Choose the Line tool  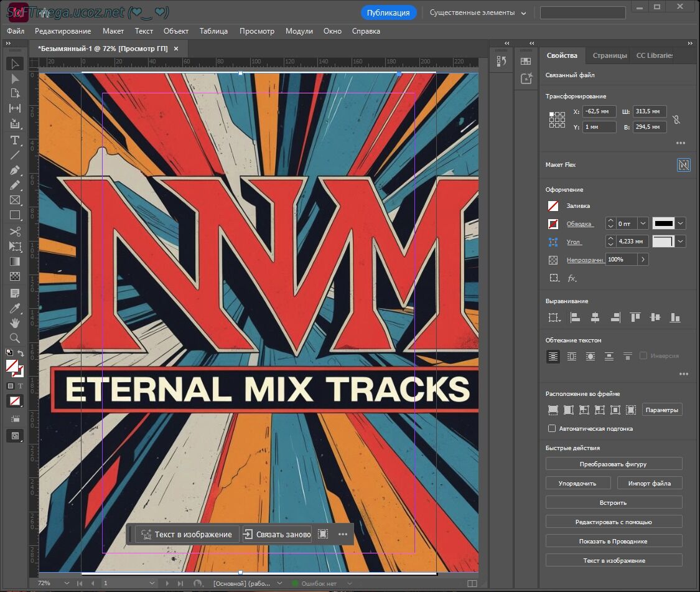click(x=15, y=155)
